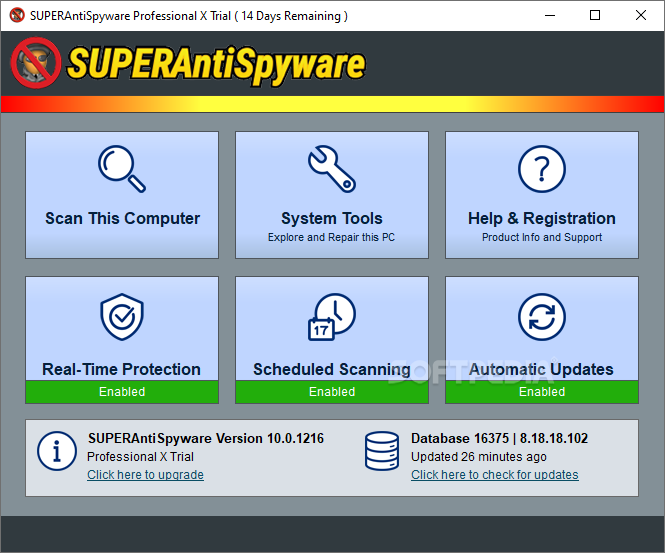
Task: Close the SUPERAntiSpyware window
Action: tap(641, 15)
